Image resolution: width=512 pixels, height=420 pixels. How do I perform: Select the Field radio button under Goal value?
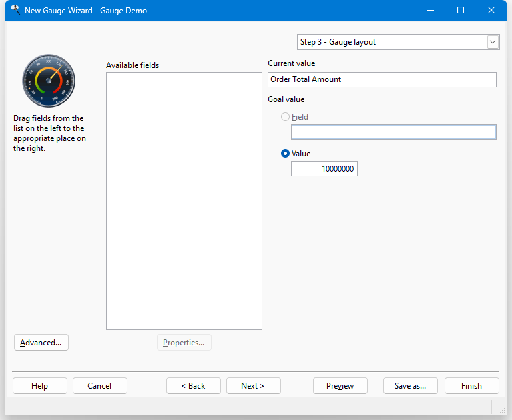tap(286, 117)
